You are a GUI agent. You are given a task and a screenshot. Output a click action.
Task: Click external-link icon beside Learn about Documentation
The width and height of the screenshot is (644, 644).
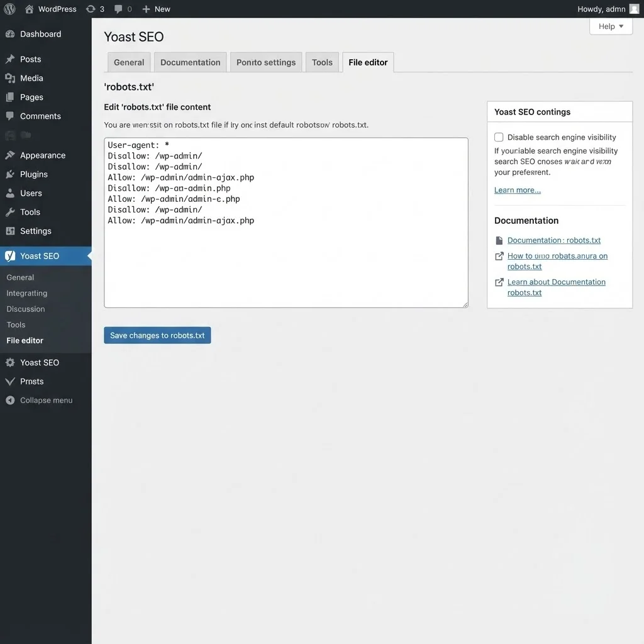(x=499, y=282)
